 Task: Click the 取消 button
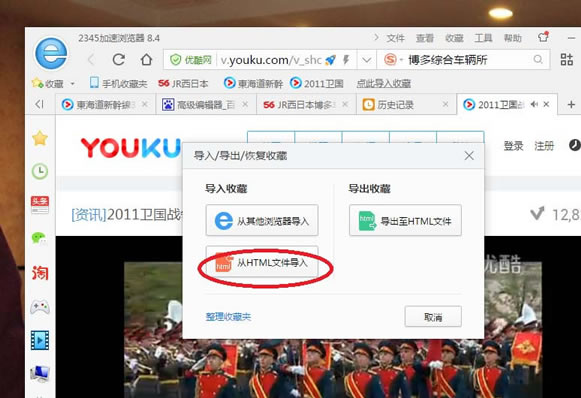[433, 316]
